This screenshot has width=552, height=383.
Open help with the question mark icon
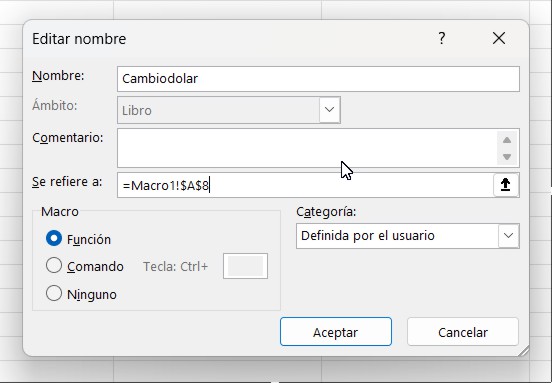coord(441,38)
